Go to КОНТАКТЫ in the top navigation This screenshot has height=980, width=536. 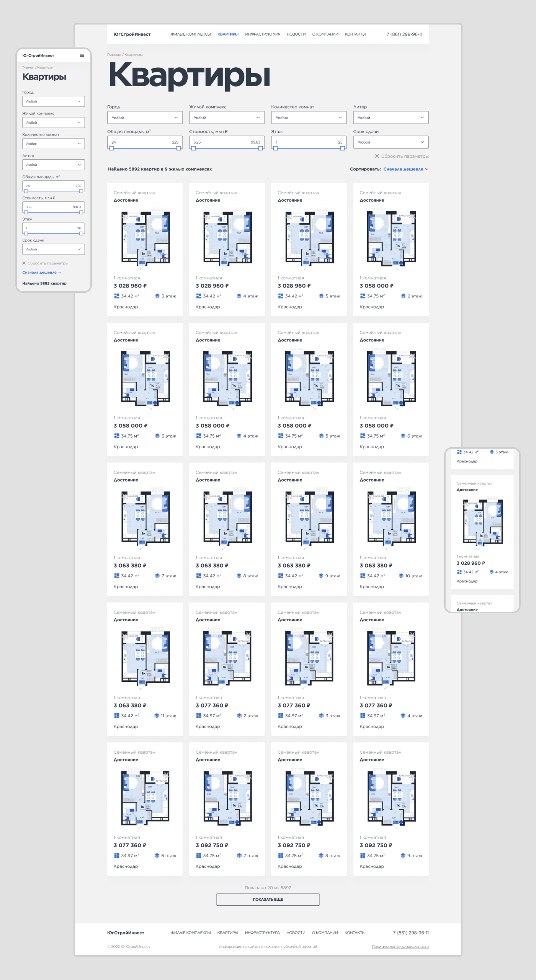coord(355,34)
